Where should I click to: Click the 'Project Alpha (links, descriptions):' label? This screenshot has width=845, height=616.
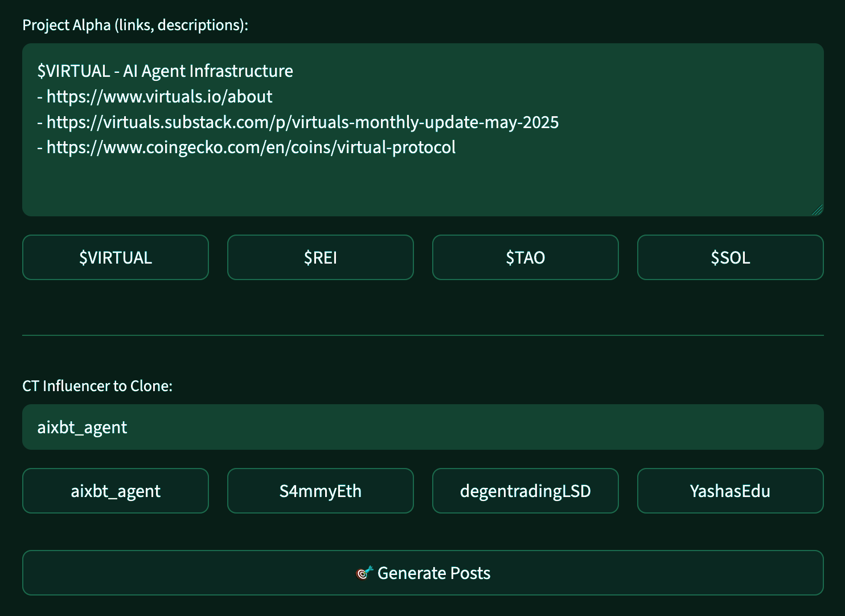coord(136,25)
